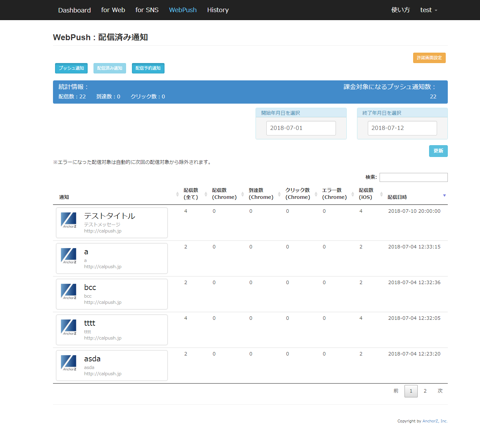Sort by 配信数(全て) column
The width and height of the screenshot is (480, 448).
[191, 194]
